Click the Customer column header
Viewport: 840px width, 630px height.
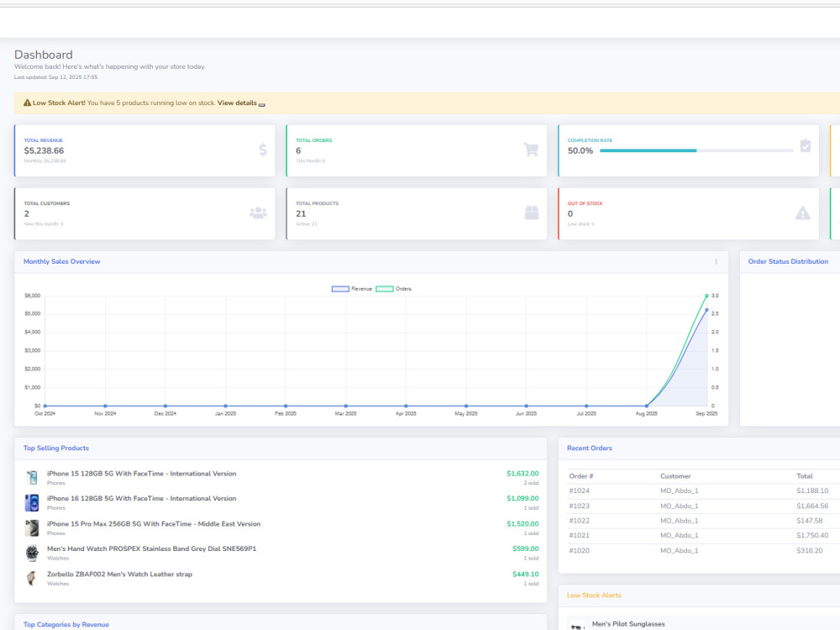(675, 475)
